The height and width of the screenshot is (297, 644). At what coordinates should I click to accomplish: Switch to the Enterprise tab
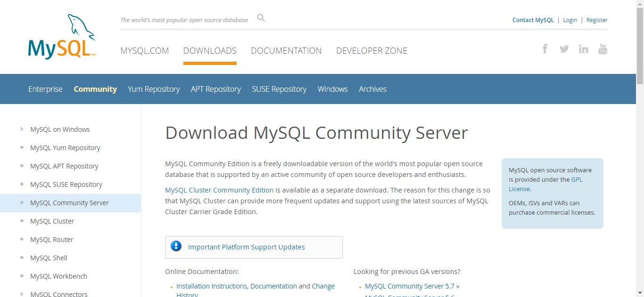[45, 89]
